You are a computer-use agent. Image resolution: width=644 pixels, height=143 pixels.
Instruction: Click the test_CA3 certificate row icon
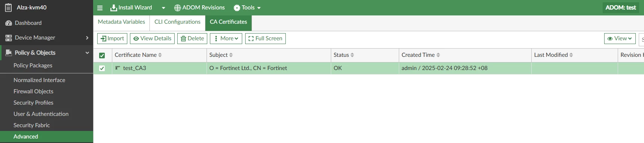click(x=118, y=68)
